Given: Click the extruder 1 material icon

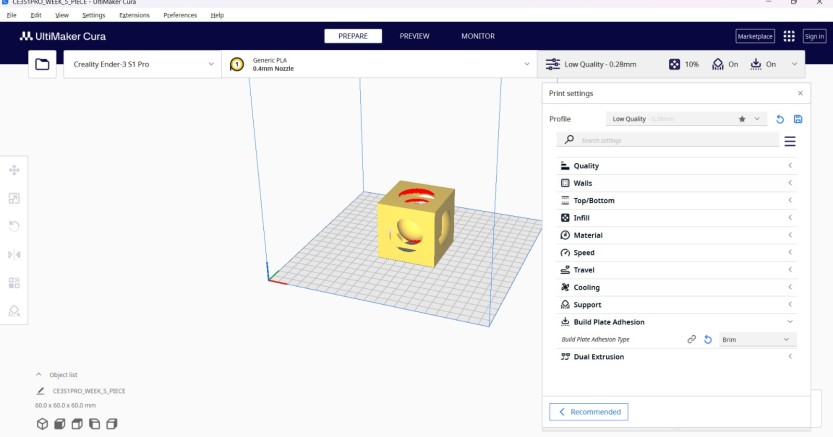Looking at the screenshot, I should click(237, 64).
